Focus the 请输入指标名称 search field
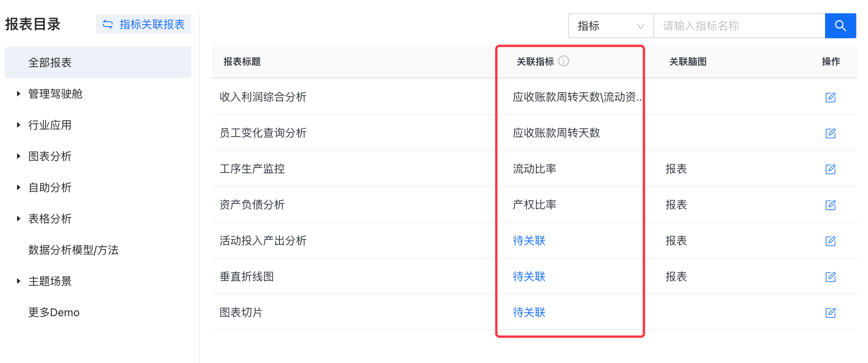 click(x=739, y=26)
